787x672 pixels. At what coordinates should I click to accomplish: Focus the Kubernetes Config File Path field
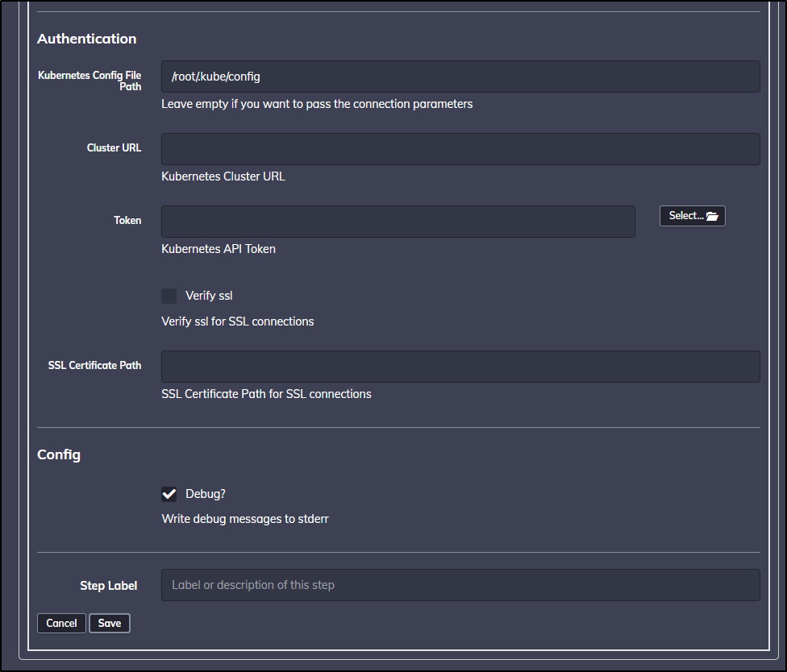460,77
